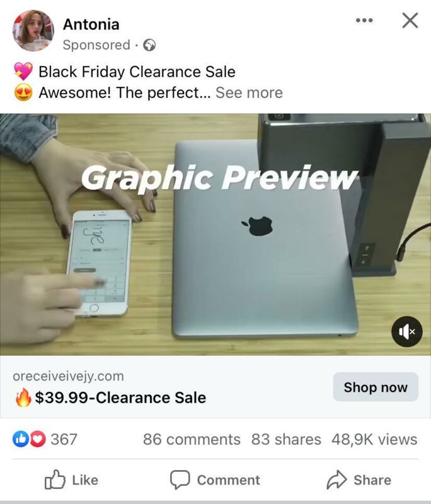Click the thumbs-up reaction icon
Viewport: 431px width, 504px height.
click(20, 439)
